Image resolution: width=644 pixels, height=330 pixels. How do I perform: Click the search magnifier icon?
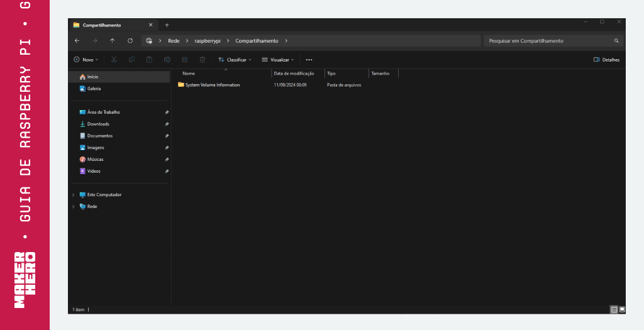coord(616,41)
